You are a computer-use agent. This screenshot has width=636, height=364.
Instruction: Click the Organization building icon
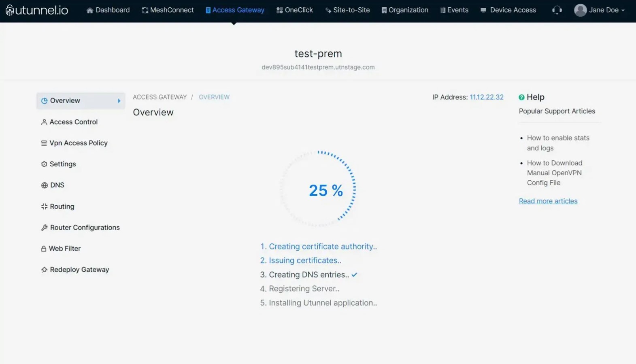tap(384, 10)
